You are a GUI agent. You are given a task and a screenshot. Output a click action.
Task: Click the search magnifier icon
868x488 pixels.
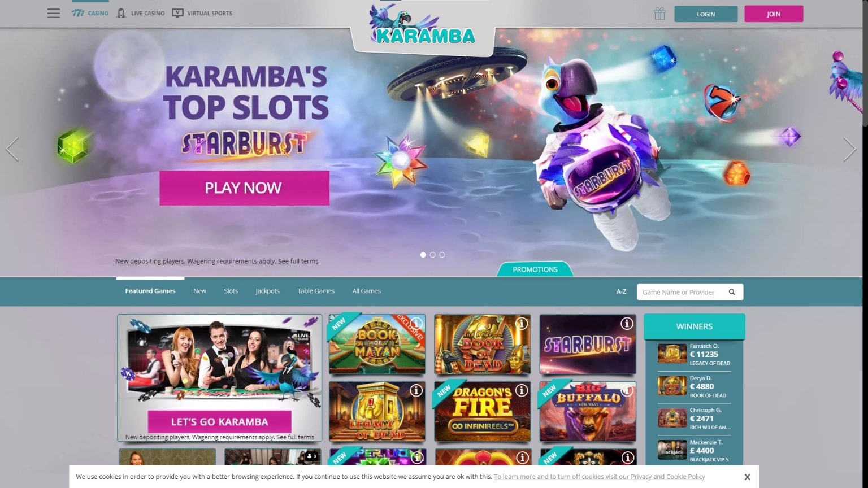tap(732, 292)
